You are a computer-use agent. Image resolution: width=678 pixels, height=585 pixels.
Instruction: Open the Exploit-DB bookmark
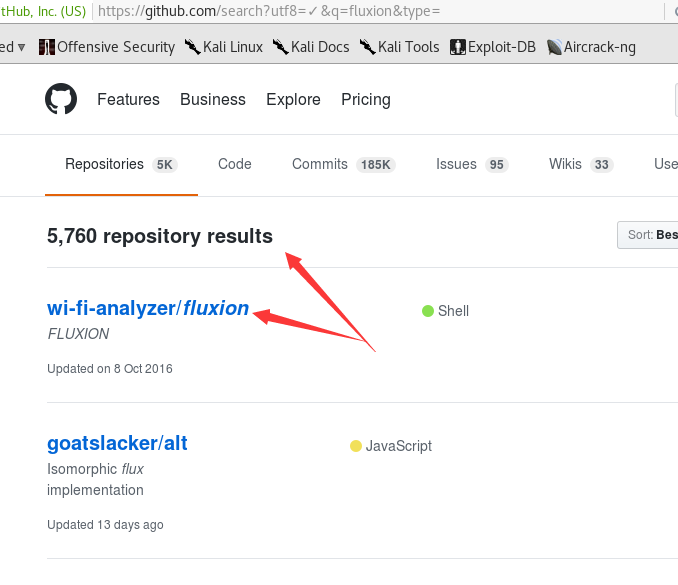tap(493, 47)
